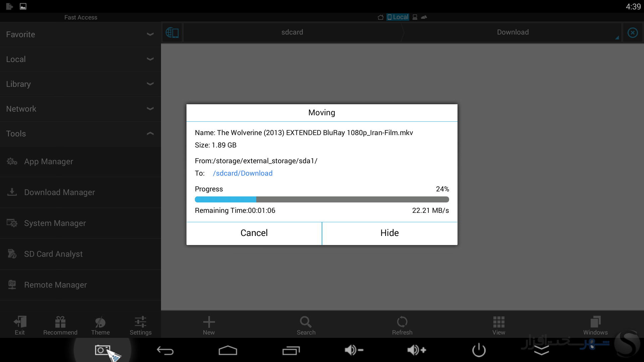Image resolution: width=644 pixels, height=362 pixels.
Task: Open Search in bottom toolbar
Action: [x=306, y=325]
